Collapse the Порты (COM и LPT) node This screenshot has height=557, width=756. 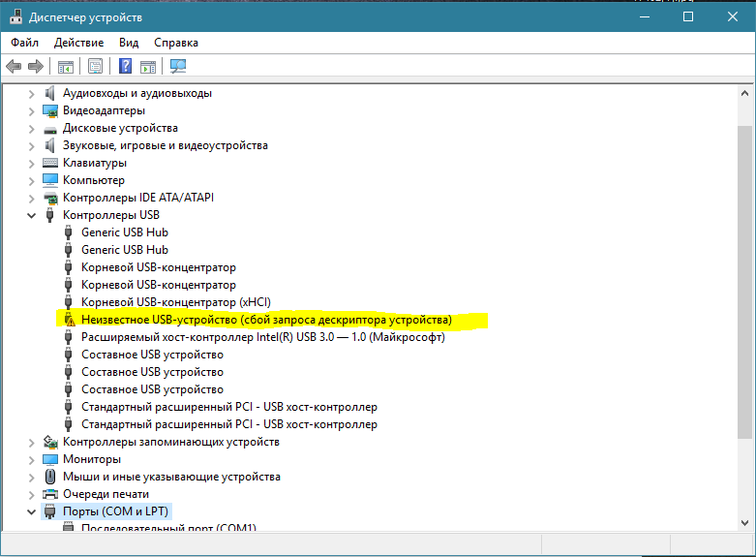coord(31,511)
